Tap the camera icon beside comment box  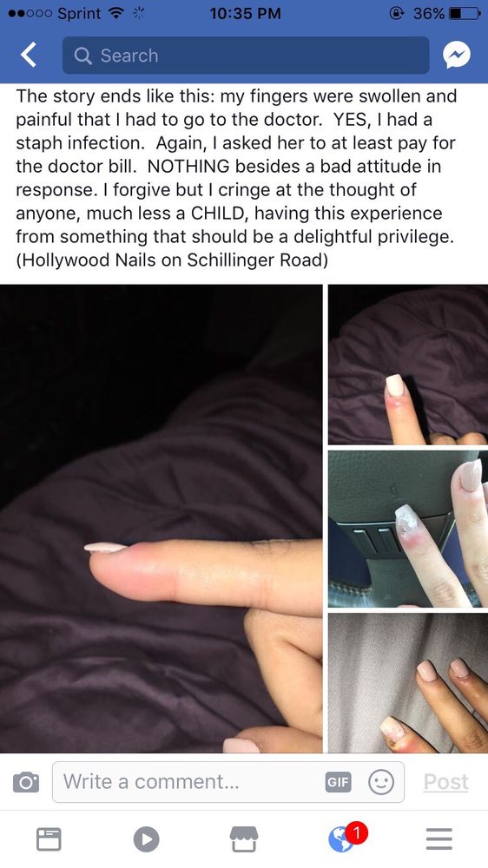click(x=26, y=783)
